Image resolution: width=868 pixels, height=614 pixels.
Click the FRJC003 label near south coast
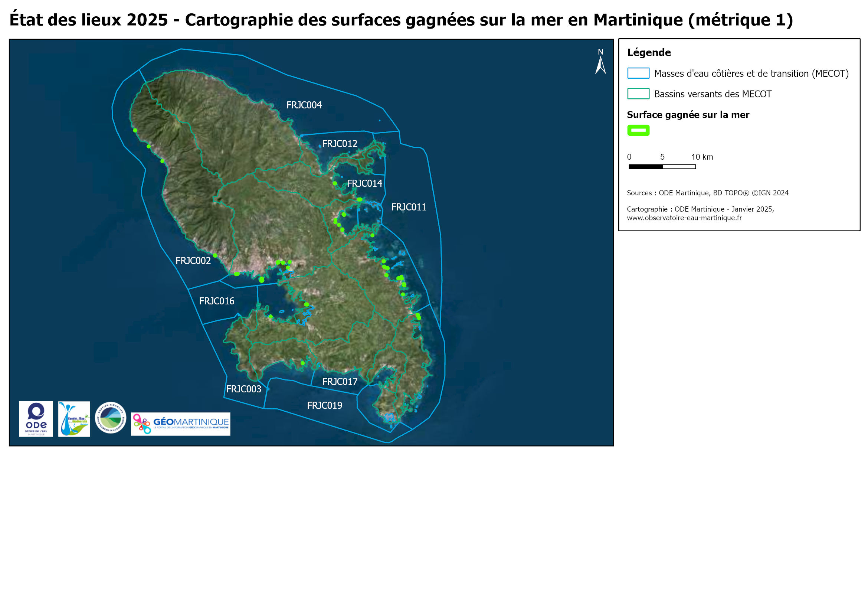coord(243,389)
